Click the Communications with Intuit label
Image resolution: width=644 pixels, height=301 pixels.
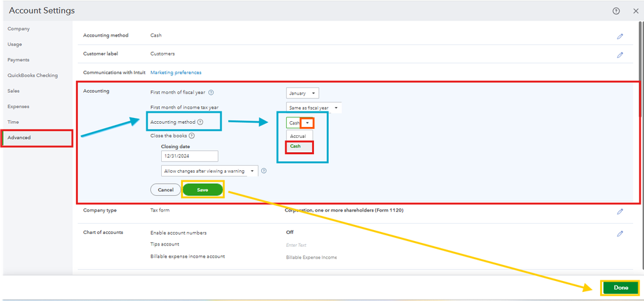click(114, 72)
